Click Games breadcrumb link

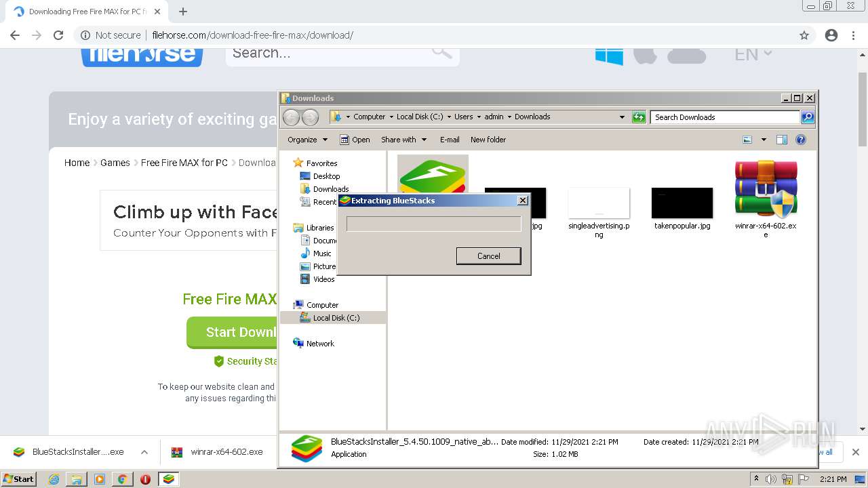[x=115, y=163]
